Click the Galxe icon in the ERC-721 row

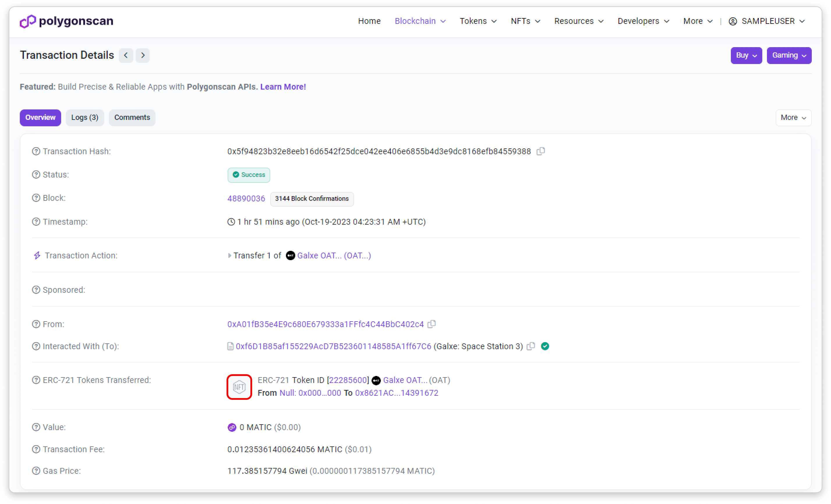[x=376, y=381]
